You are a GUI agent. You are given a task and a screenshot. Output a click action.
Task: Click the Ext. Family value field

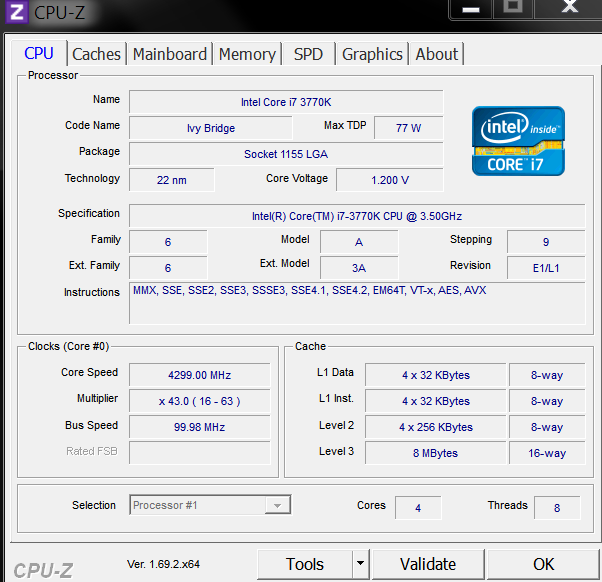(x=168, y=268)
